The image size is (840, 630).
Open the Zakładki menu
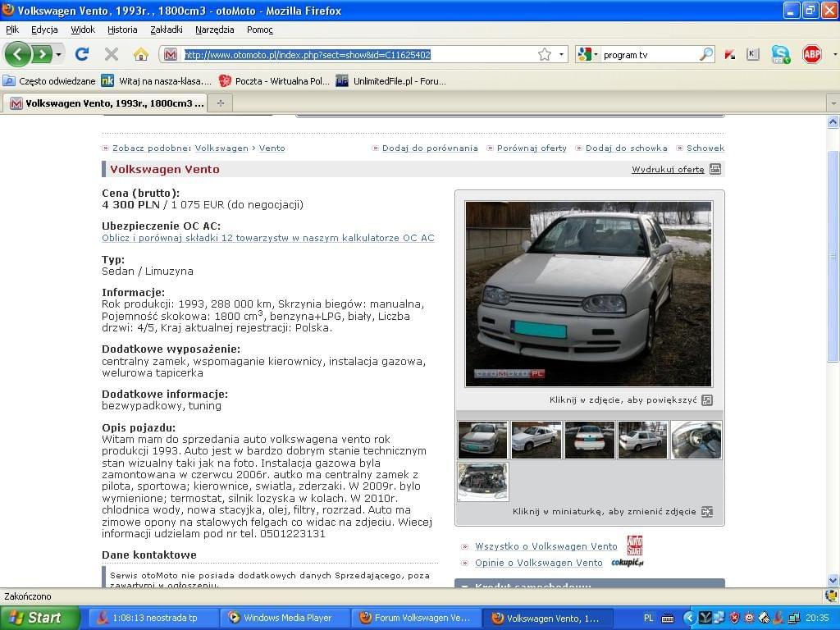tap(166, 30)
